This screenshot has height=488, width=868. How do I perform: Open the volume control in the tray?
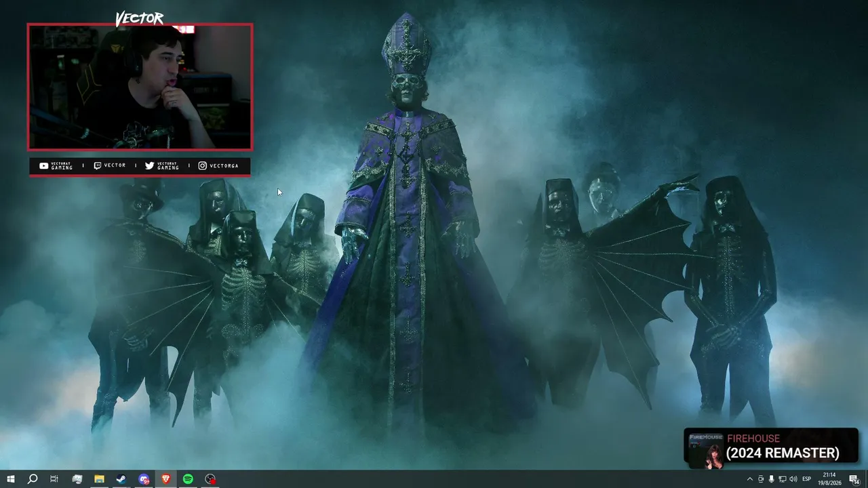tap(793, 479)
